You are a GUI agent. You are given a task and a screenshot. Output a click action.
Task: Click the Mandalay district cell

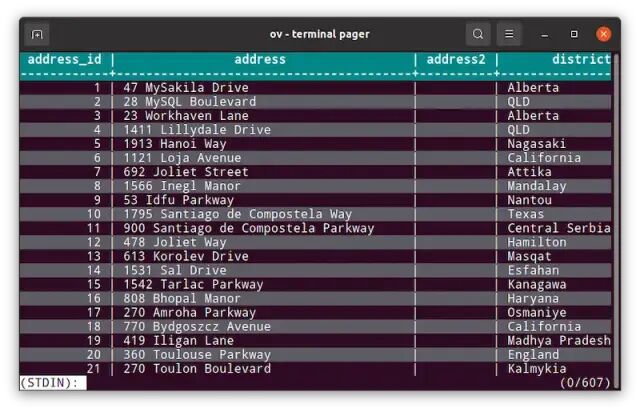tap(537, 186)
